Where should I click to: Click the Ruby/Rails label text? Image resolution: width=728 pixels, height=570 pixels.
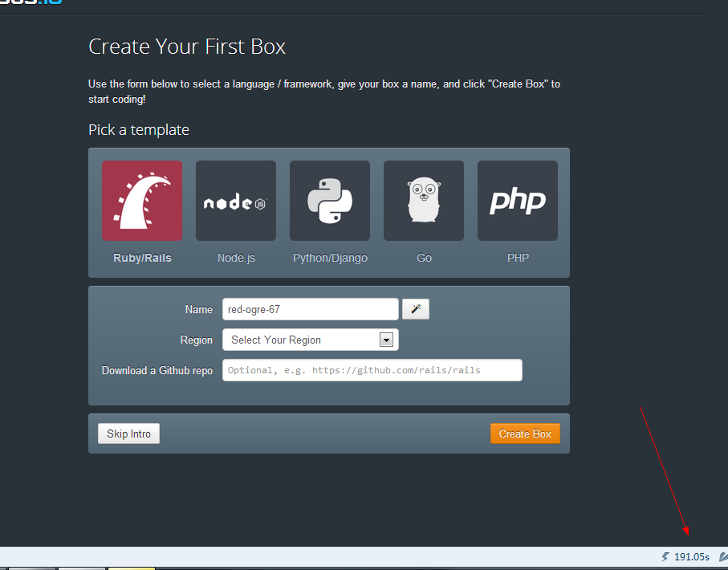(143, 258)
